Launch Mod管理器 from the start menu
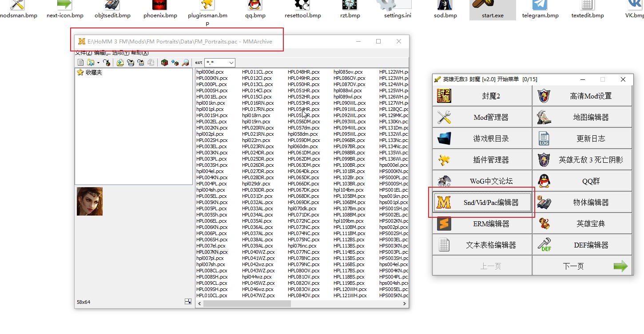 coord(482,117)
